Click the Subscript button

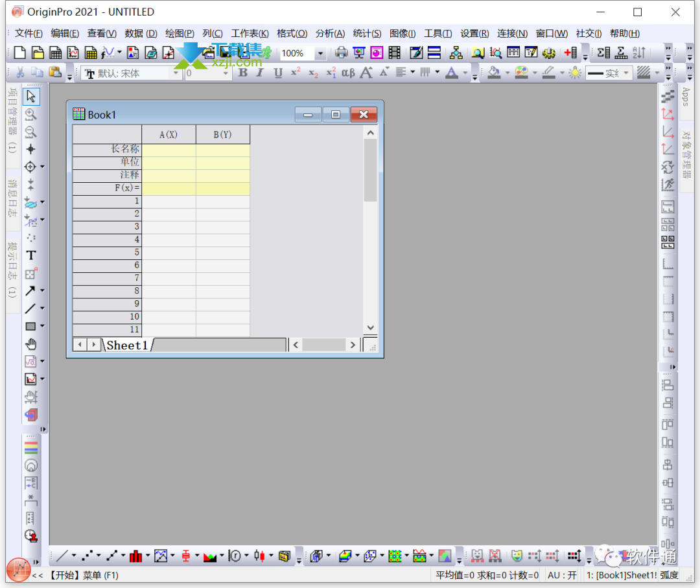point(314,73)
